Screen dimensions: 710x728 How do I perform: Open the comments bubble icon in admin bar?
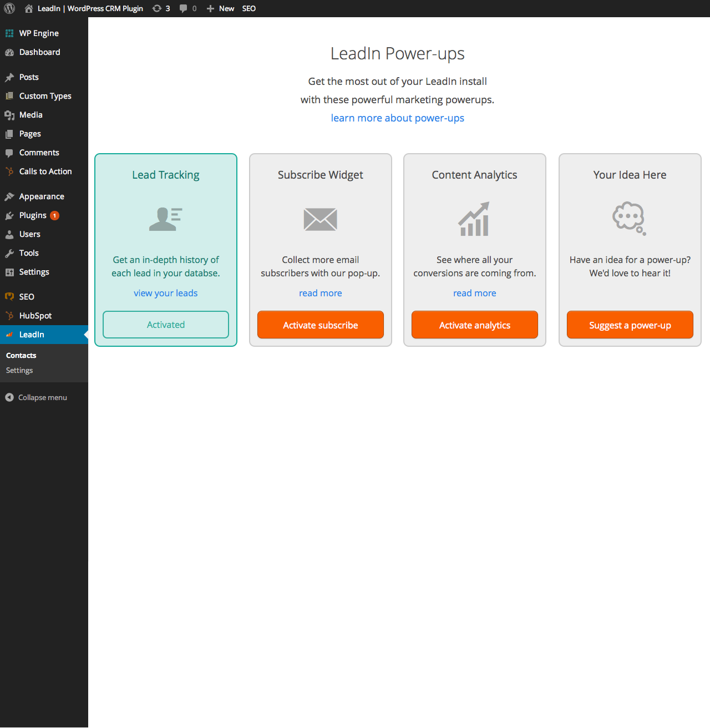click(183, 8)
